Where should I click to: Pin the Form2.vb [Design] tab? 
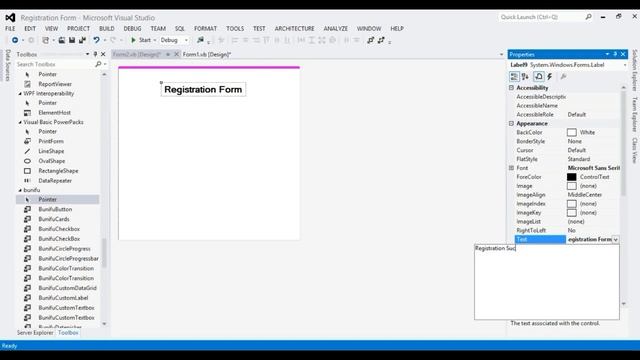[x=168, y=54]
